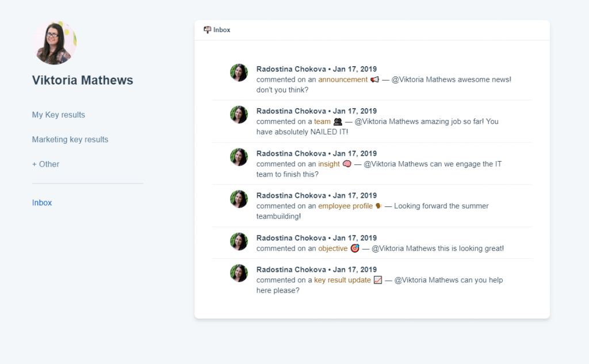Click the text 'awesome news!'
The width and height of the screenshot is (589, 364).
click(484, 79)
